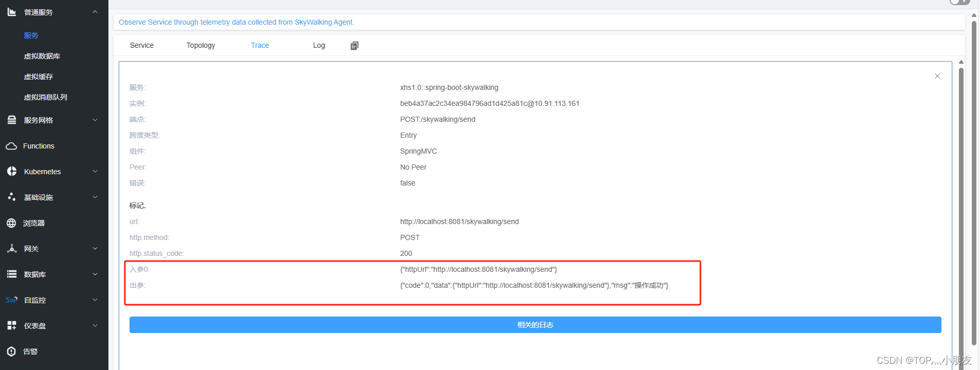Screen dimensions: 980x370
Task: Click the instance value beb4a37ac2c34ea...@10.91.113.161
Action: [490, 103]
